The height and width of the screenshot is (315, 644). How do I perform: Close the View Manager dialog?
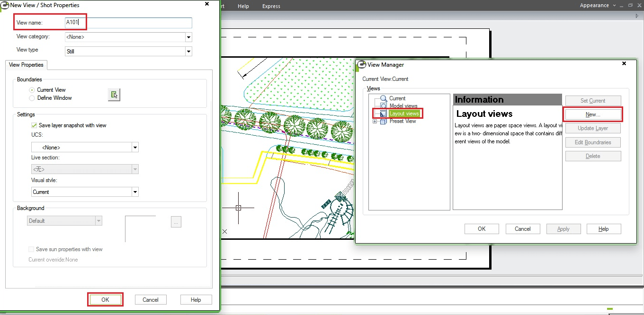tap(624, 63)
